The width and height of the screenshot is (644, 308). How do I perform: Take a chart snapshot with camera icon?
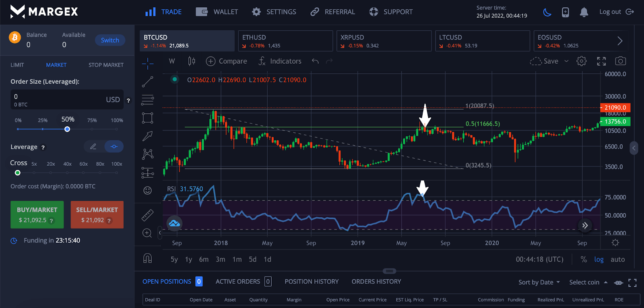coord(620,61)
